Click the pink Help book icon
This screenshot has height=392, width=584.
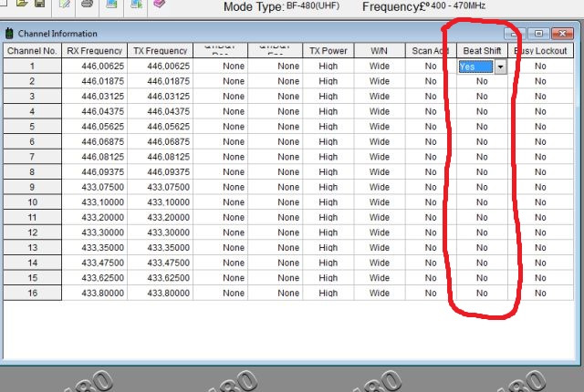click(158, 5)
